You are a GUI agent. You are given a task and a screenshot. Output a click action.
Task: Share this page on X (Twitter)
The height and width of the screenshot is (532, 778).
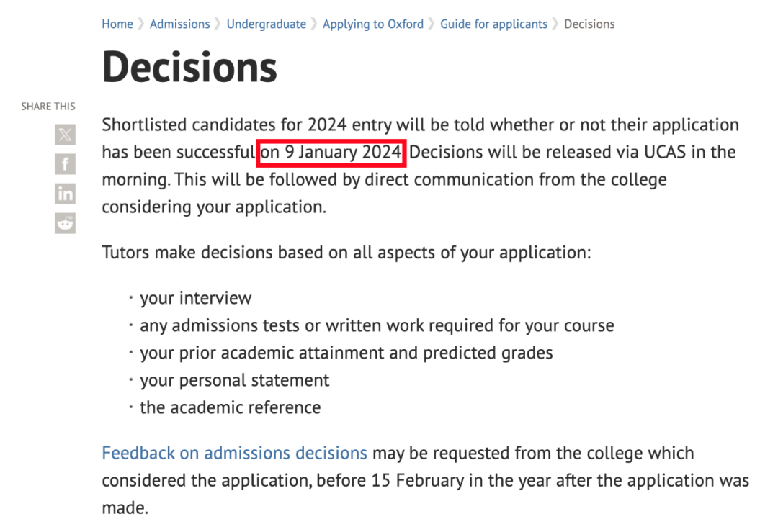point(65,134)
